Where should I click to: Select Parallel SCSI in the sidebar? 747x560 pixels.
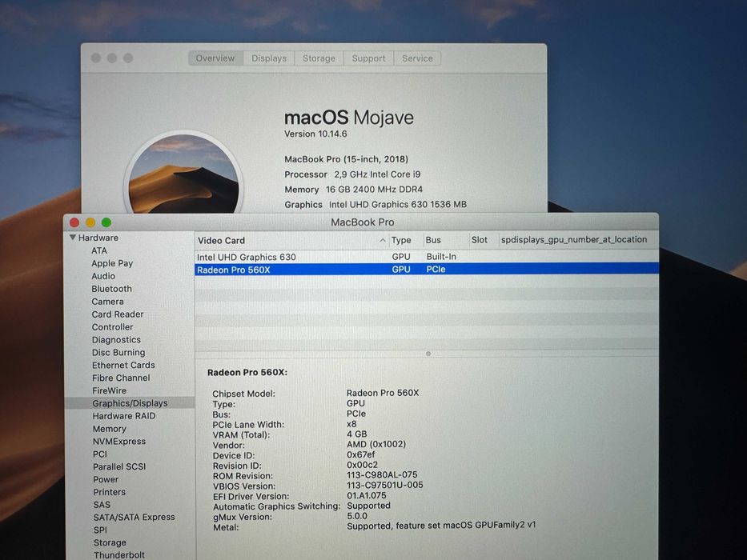pos(119,466)
